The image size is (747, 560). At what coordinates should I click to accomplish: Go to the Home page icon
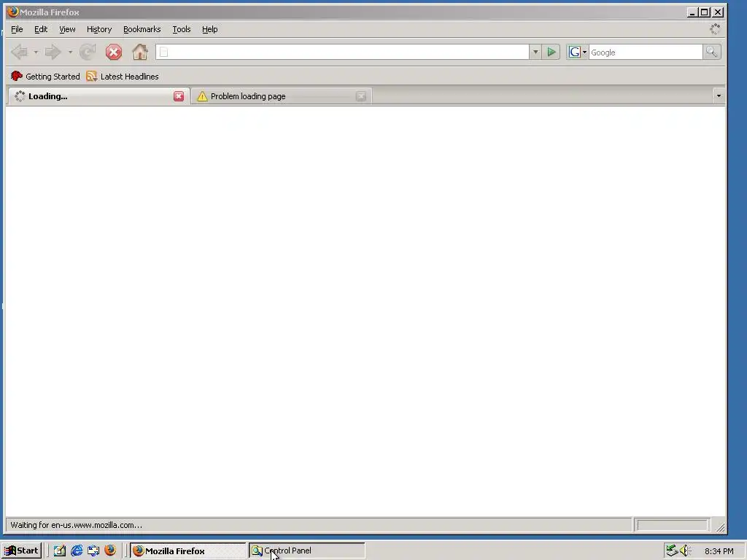[139, 52]
